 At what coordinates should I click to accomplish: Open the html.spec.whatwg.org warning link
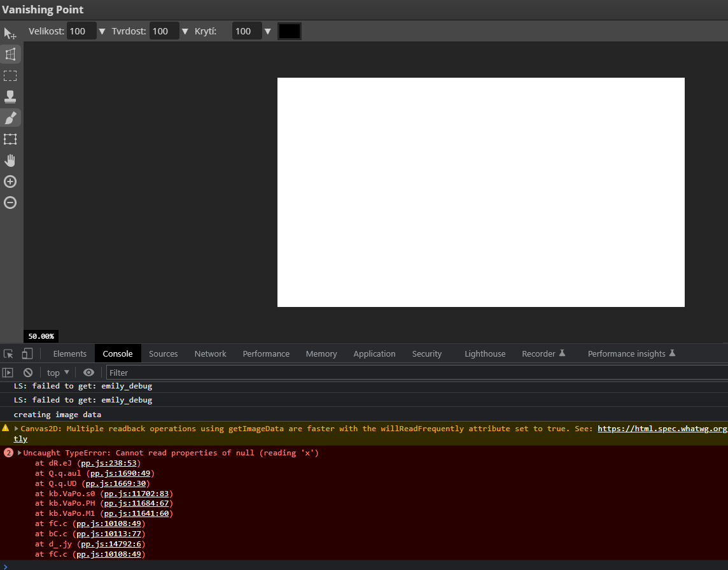(x=662, y=428)
